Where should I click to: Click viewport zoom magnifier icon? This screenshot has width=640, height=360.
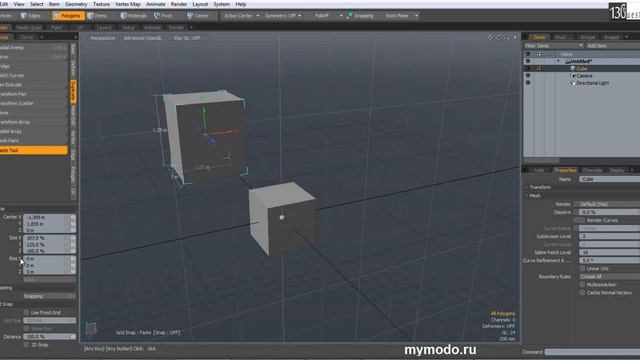coord(507,38)
